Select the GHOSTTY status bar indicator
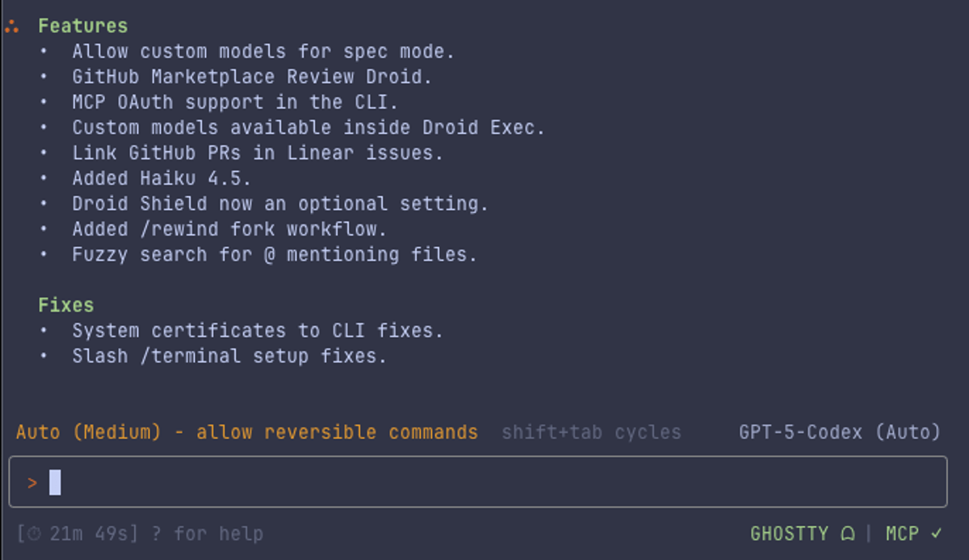969x560 pixels. click(787, 533)
